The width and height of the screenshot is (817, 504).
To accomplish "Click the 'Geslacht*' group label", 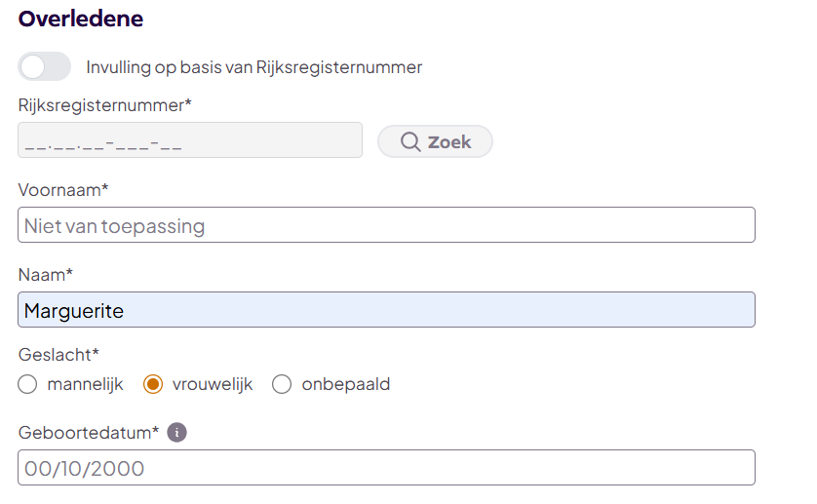I will 58,354.
